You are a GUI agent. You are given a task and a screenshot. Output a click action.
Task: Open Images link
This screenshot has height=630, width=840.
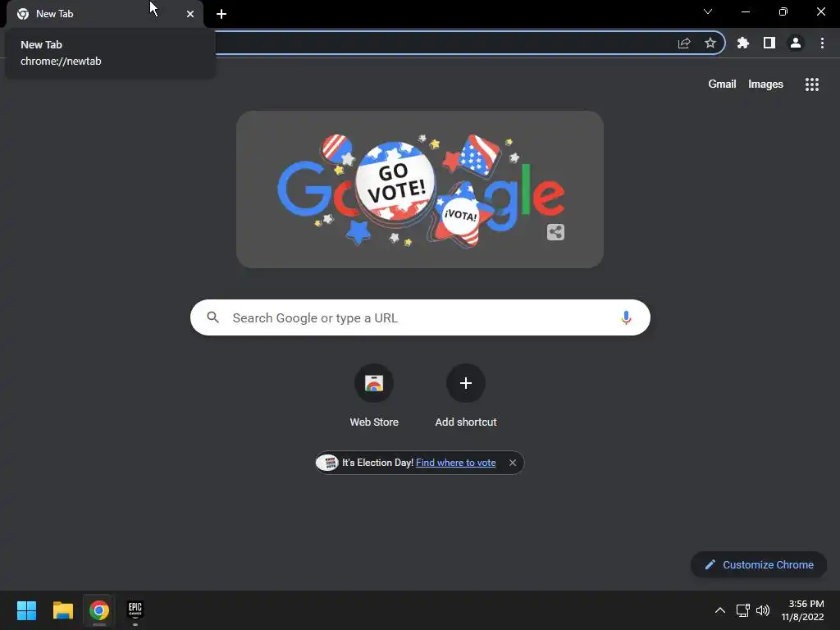(765, 84)
